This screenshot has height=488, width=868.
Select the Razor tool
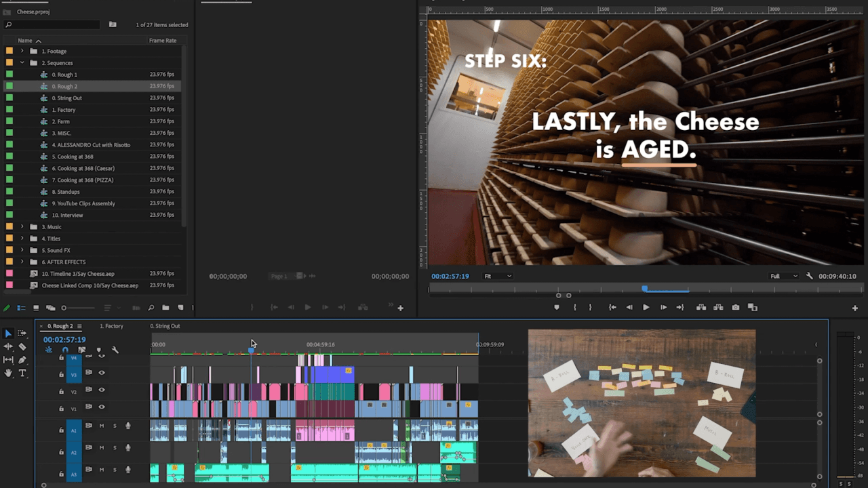(22, 346)
